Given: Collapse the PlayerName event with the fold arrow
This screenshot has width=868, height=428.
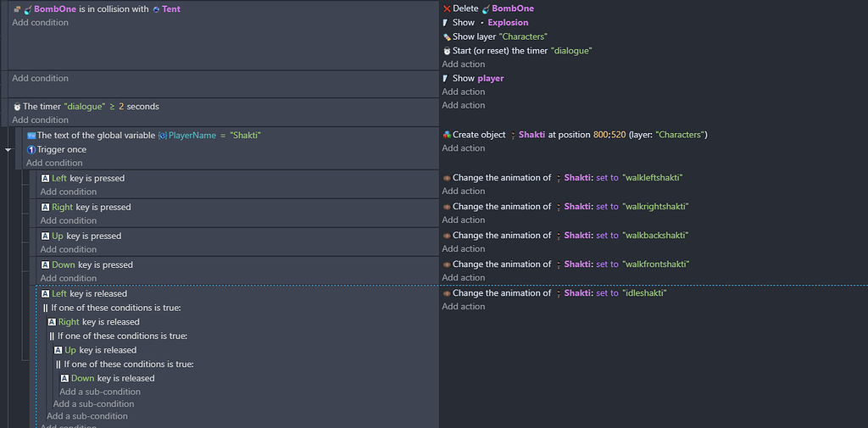Looking at the screenshot, I should 8,150.
